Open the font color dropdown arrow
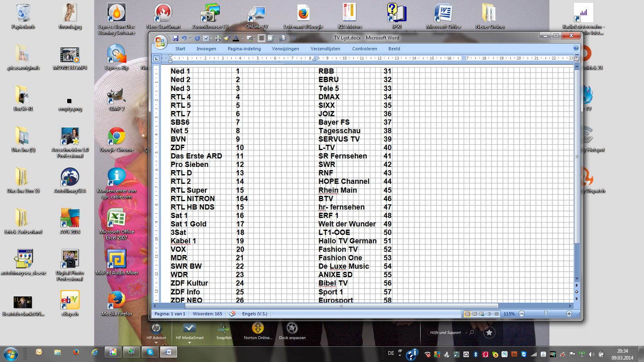The width and height of the screenshot is (644, 362). 242,39
